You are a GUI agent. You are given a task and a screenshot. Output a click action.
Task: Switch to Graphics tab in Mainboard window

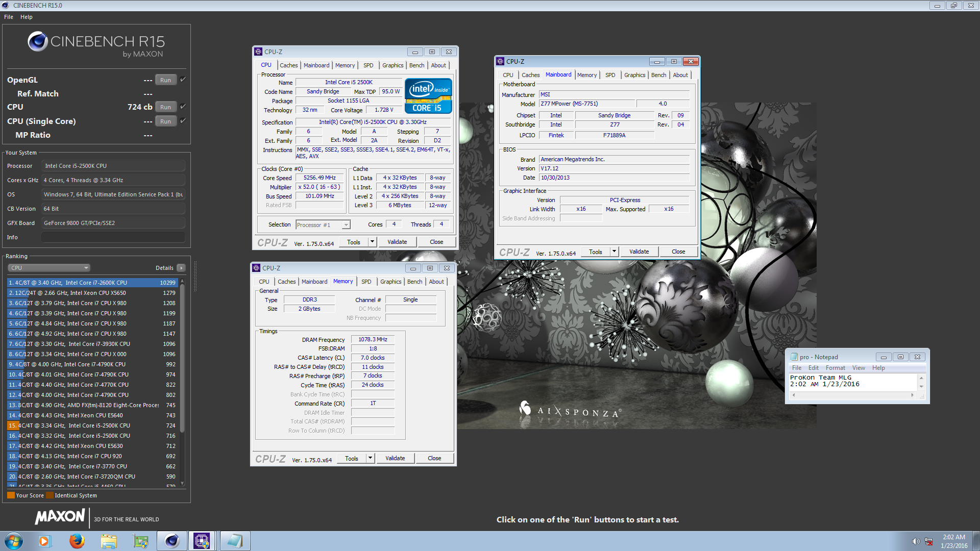(x=634, y=75)
